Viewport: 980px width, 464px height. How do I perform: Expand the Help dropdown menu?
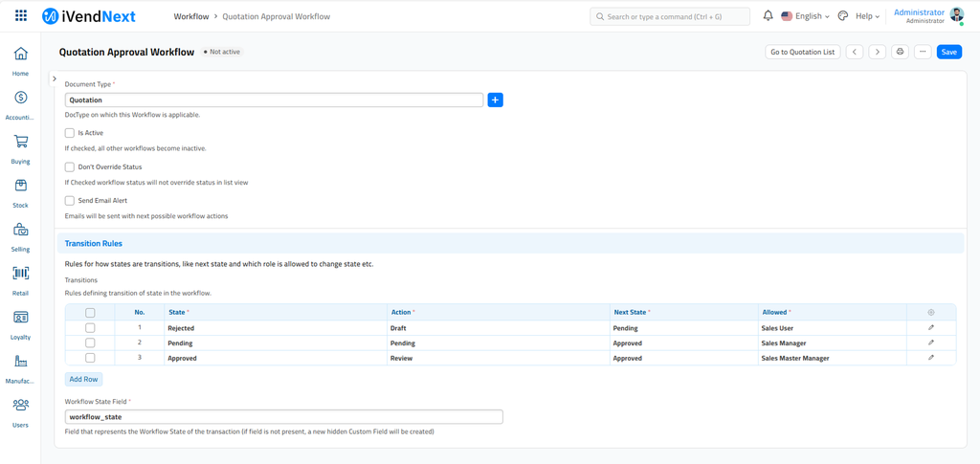[867, 16]
